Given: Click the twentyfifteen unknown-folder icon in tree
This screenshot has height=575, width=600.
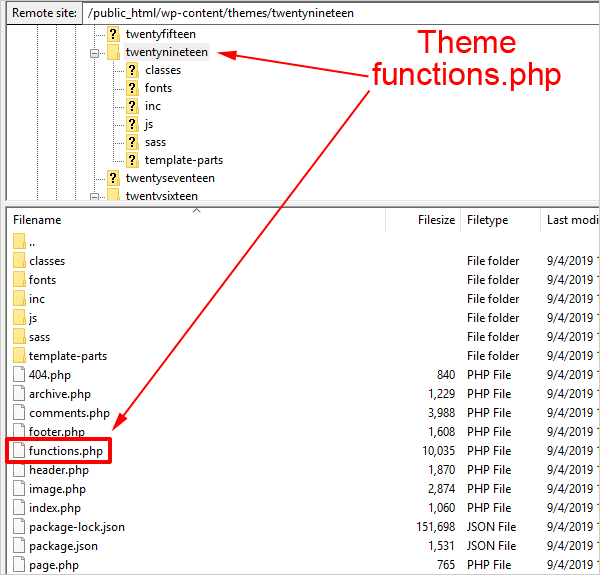Looking at the screenshot, I should click(x=113, y=34).
